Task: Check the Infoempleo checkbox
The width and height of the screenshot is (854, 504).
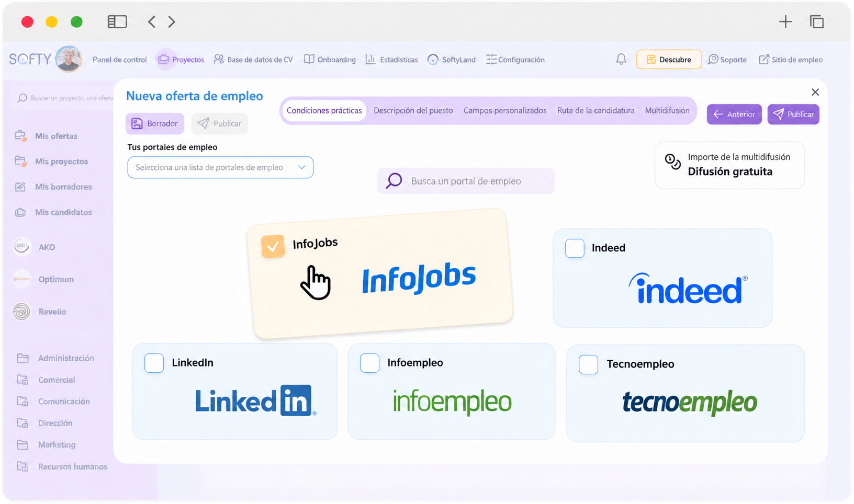Action: point(369,363)
